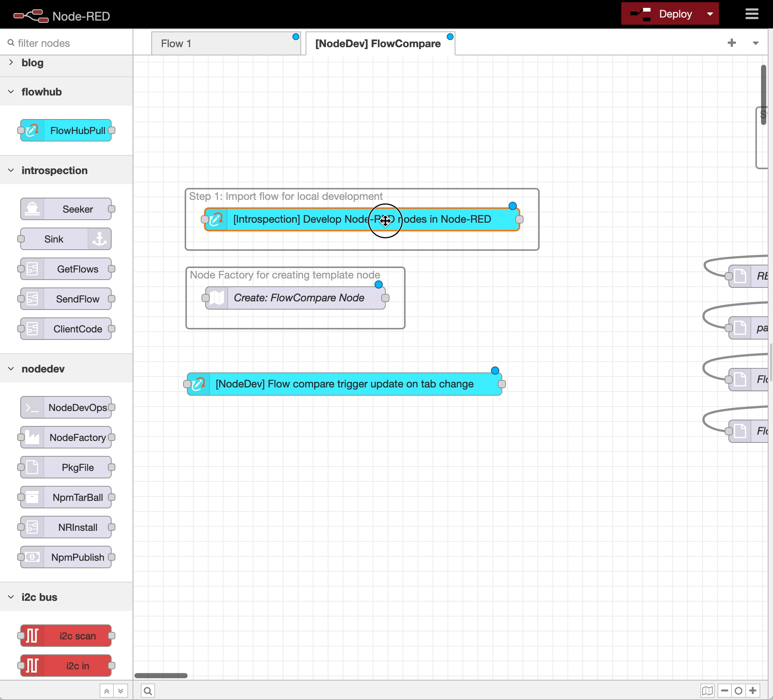Viewport: 773px width, 700px height.
Task: Select the Create: FlowCompare Node node
Action: click(x=295, y=298)
